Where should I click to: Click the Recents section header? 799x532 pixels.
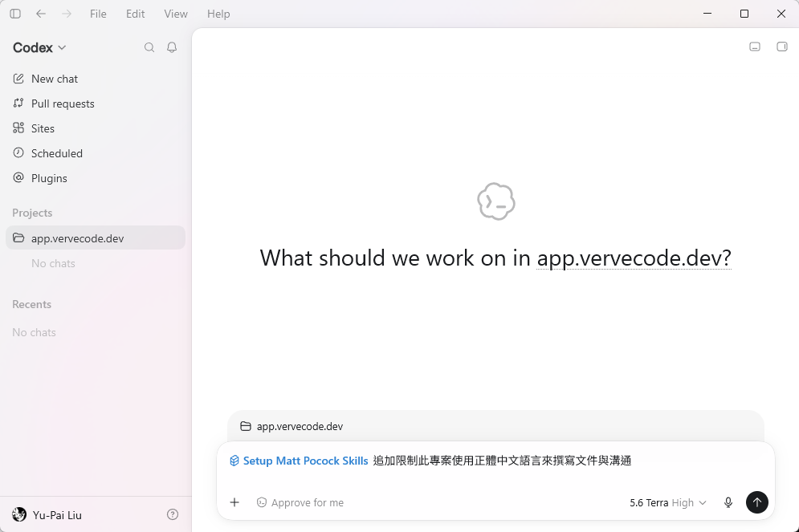31,304
